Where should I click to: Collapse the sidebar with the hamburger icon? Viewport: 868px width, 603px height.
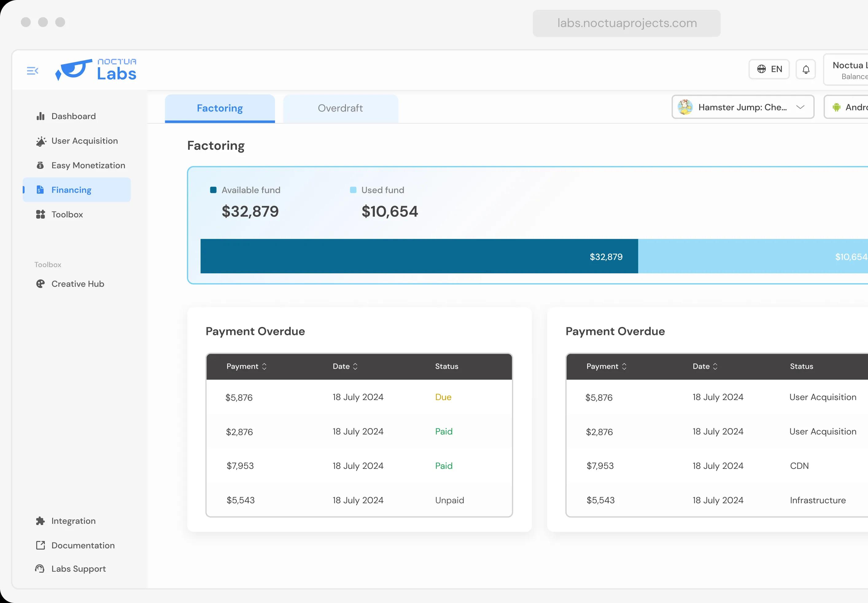(33, 71)
